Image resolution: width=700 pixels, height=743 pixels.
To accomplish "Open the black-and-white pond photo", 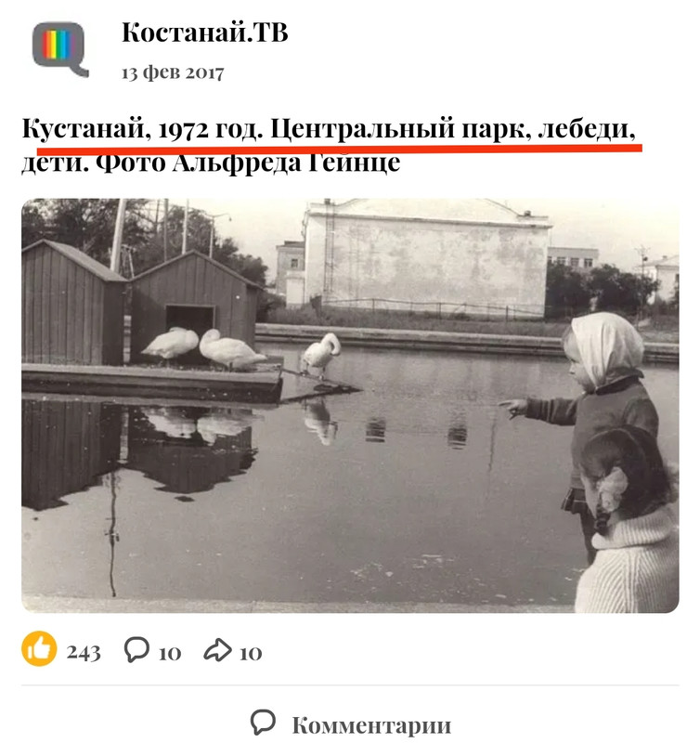I will click(350, 406).
